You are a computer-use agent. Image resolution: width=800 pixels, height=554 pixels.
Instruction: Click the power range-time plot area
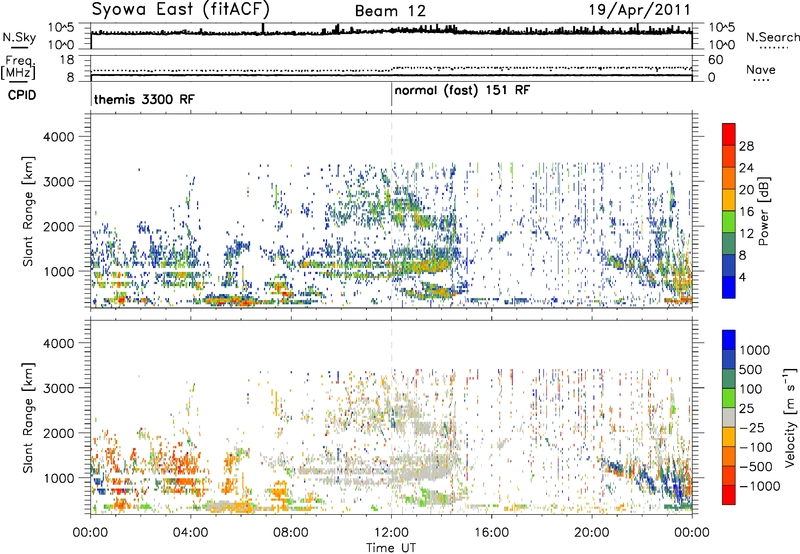click(391, 211)
